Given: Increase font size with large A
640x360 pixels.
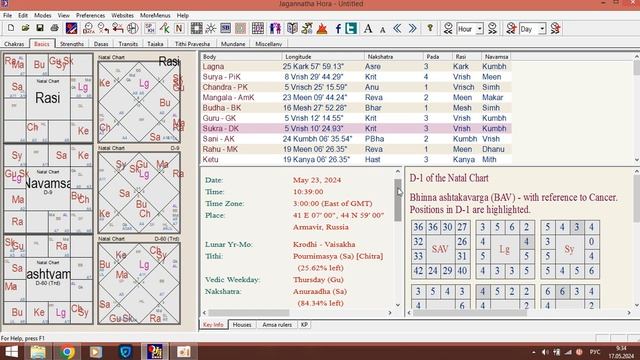Looking at the screenshot, I should [368, 28].
